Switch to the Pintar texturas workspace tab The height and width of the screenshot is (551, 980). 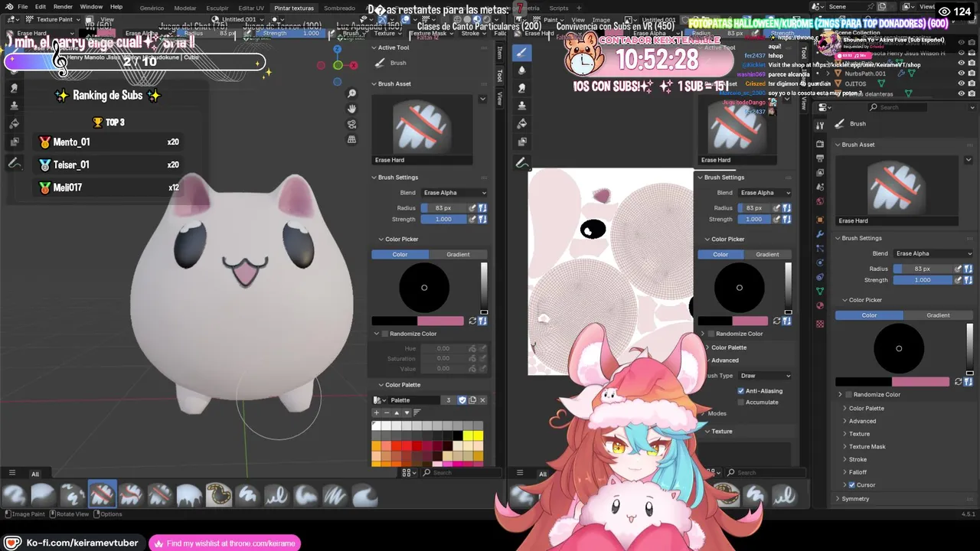pyautogui.click(x=294, y=8)
